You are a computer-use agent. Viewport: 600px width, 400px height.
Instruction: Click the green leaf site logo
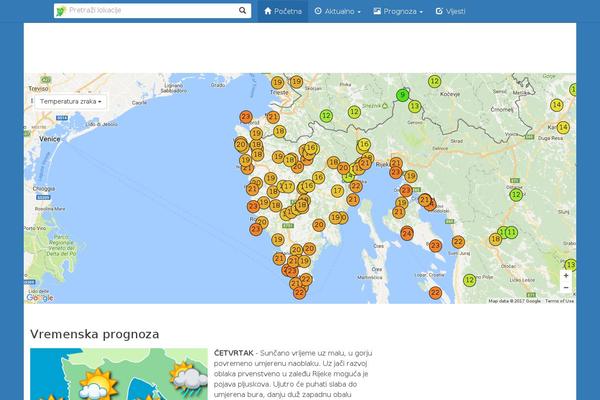coord(61,11)
